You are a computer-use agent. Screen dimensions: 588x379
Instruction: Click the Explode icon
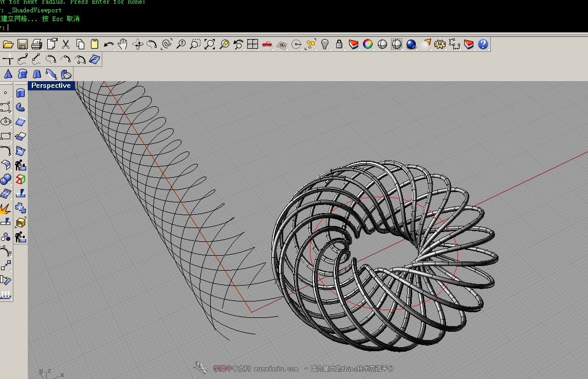click(5, 209)
